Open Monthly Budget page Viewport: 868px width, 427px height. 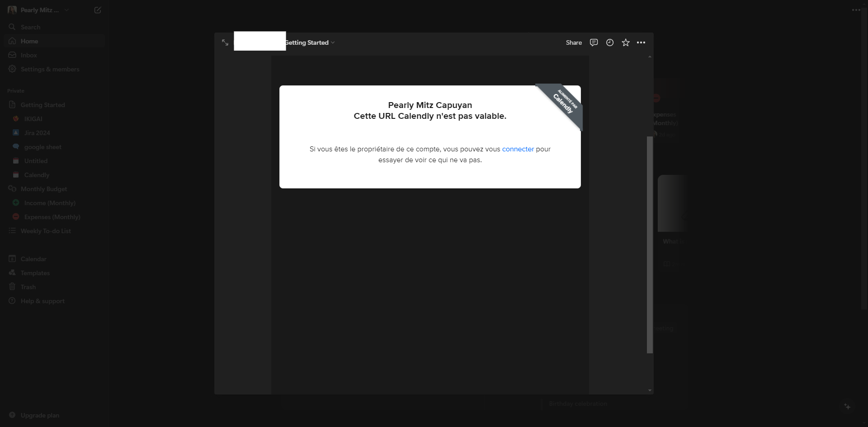pyautogui.click(x=54, y=189)
